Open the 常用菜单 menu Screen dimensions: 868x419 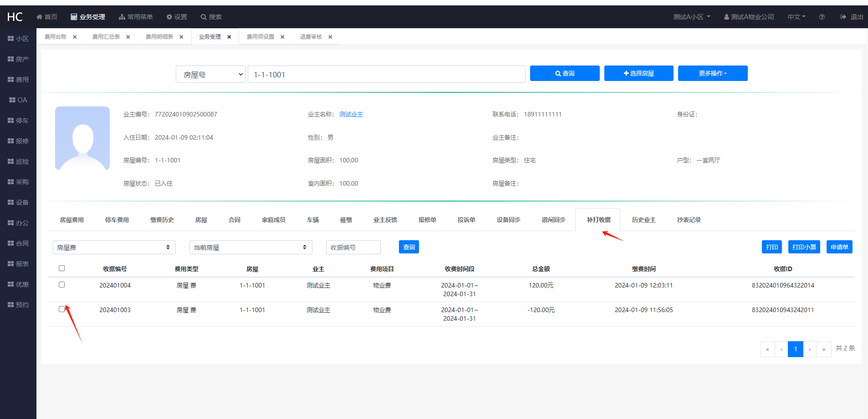tap(136, 17)
